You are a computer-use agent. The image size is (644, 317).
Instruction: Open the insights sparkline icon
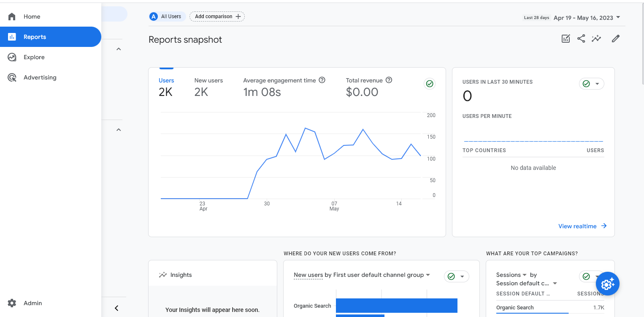[x=596, y=38]
